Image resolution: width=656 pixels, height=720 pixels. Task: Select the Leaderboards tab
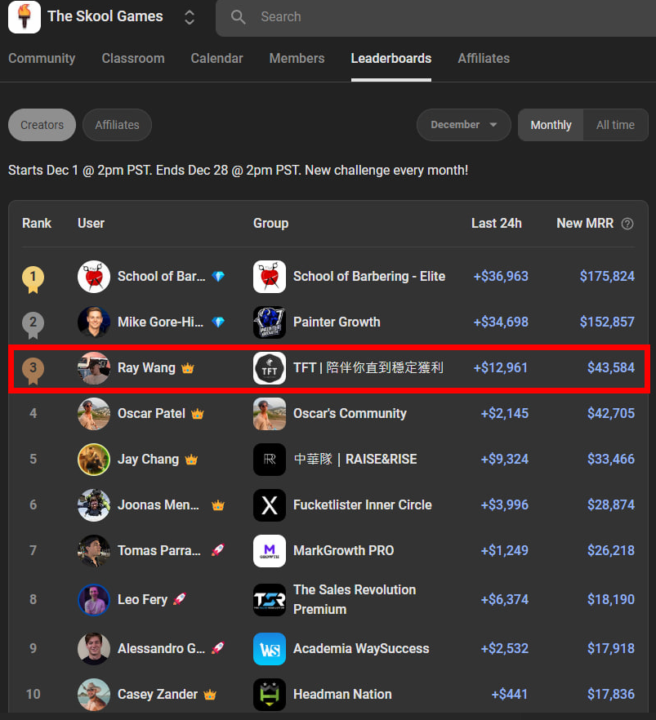pyautogui.click(x=391, y=58)
